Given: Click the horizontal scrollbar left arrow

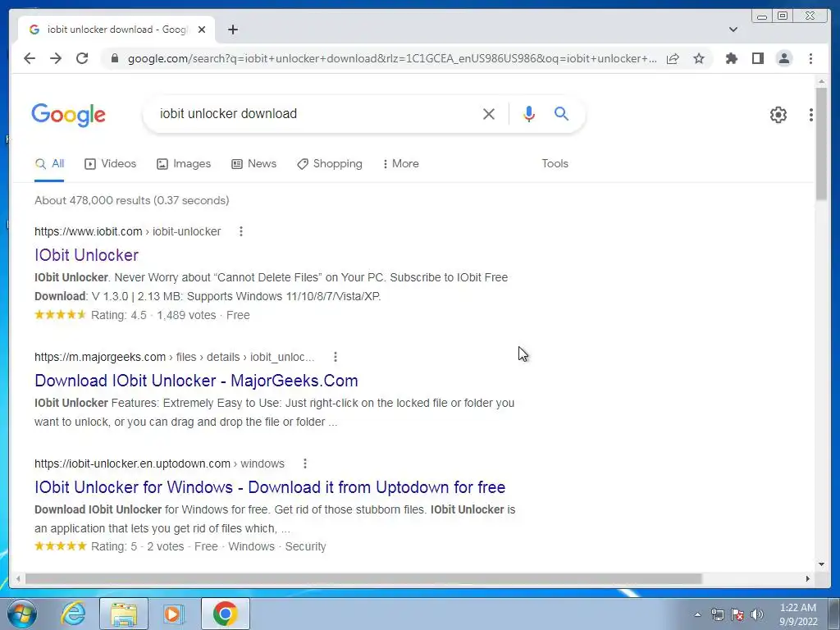Looking at the screenshot, I should click(x=18, y=578).
